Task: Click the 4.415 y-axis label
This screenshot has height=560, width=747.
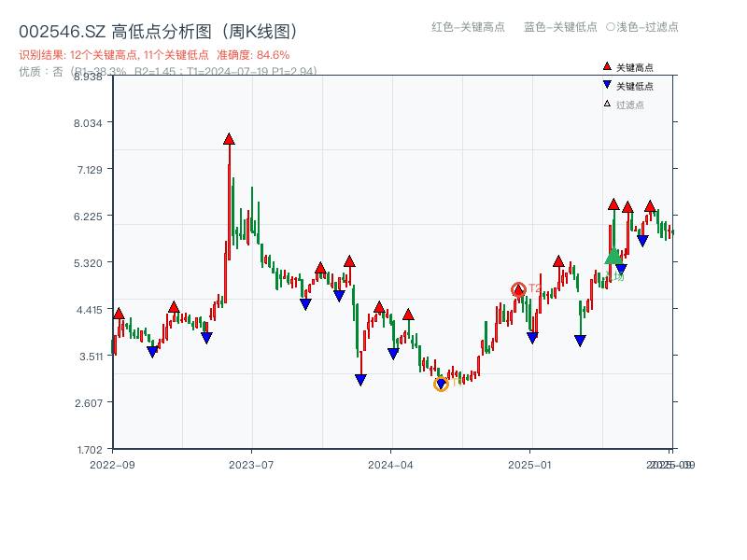Action: pyautogui.click(x=89, y=310)
